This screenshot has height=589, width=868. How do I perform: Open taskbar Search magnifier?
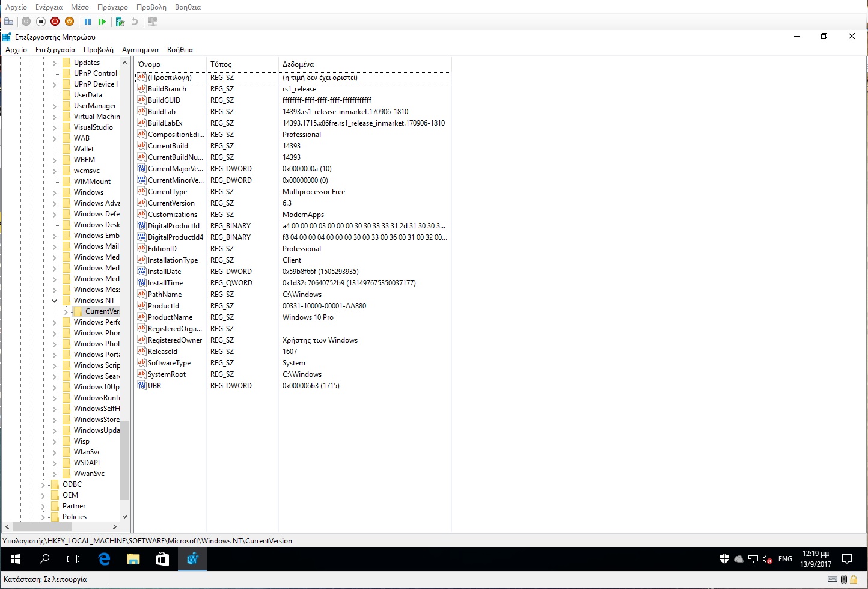point(44,559)
